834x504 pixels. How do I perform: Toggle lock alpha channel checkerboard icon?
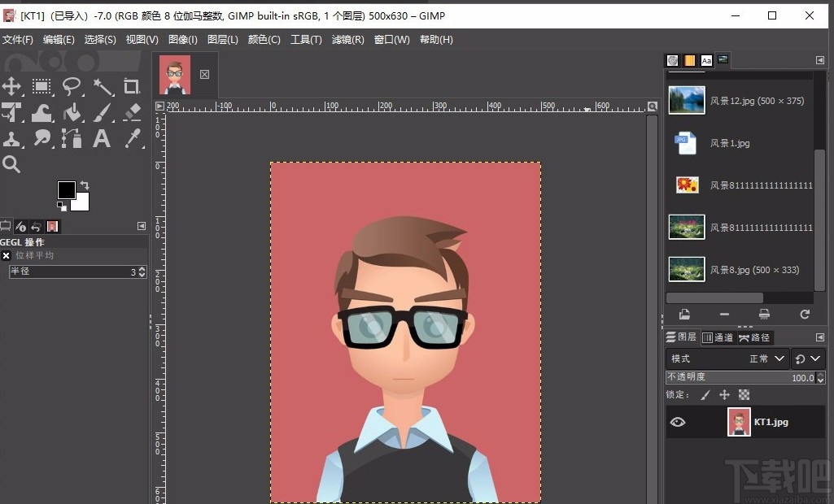click(744, 395)
